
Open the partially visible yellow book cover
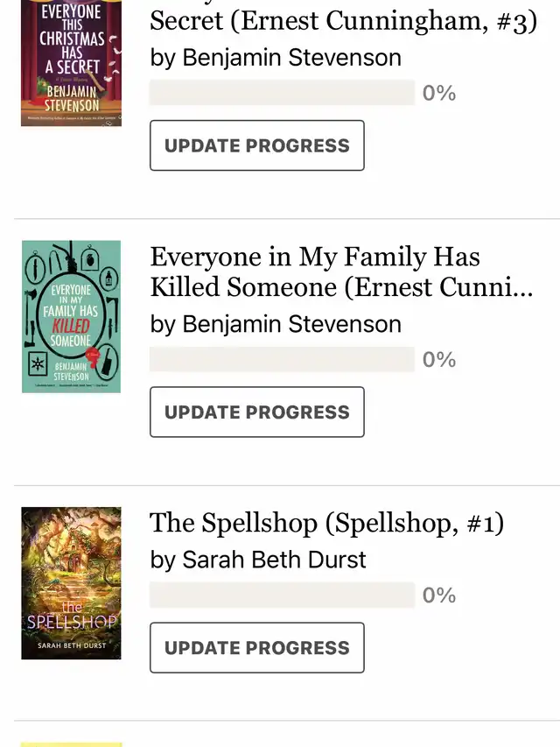click(72, 744)
